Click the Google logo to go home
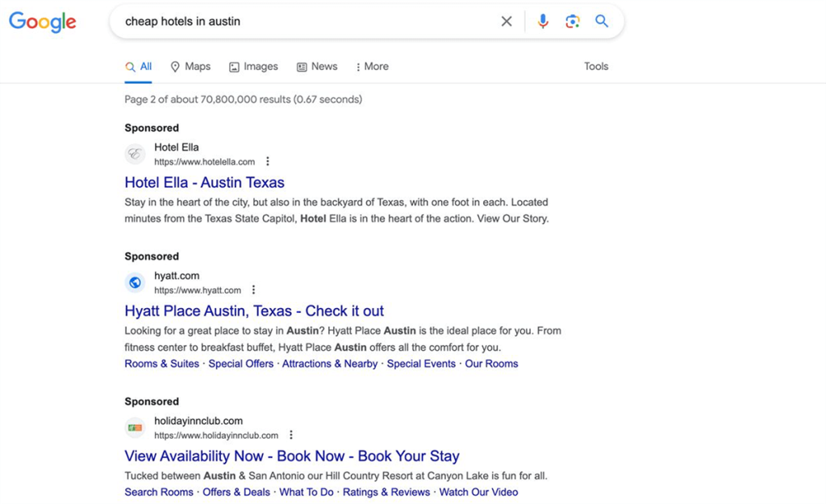The height and width of the screenshot is (504, 826). 42,22
